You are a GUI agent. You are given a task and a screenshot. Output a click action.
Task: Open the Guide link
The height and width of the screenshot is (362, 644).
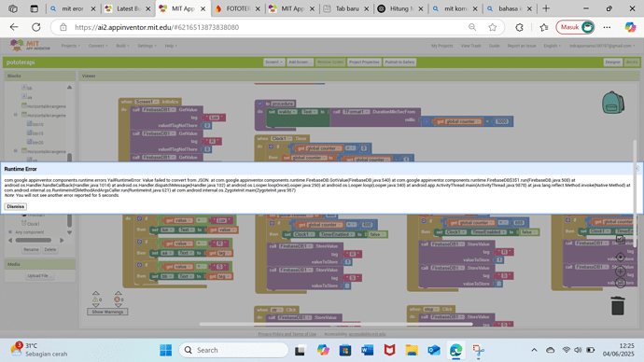[494, 46]
